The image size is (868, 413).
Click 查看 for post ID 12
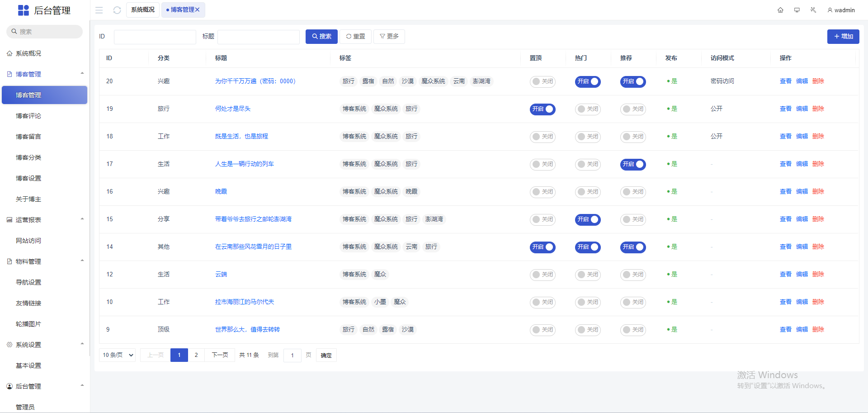pyautogui.click(x=786, y=275)
